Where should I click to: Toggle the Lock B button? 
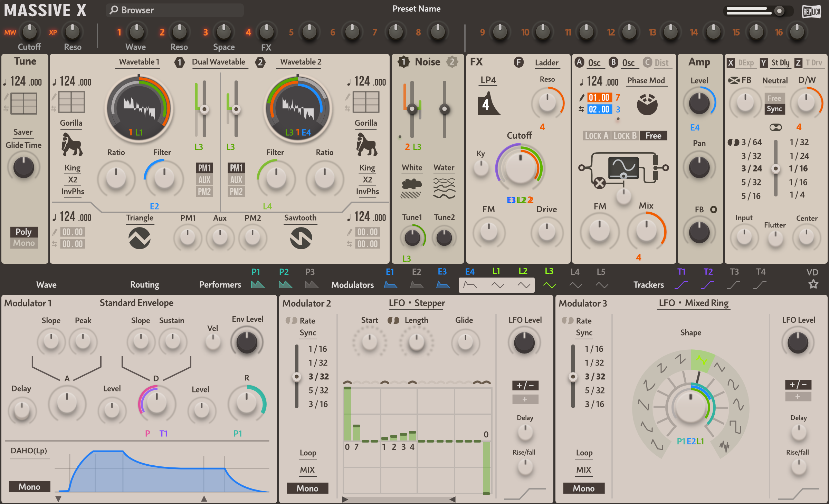(x=625, y=136)
